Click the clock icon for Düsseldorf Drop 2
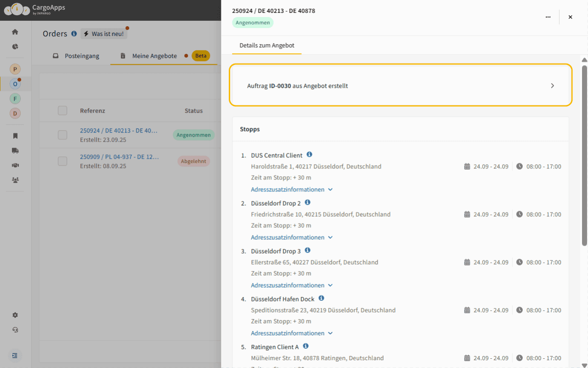The height and width of the screenshot is (368, 588). tap(519, 214)
